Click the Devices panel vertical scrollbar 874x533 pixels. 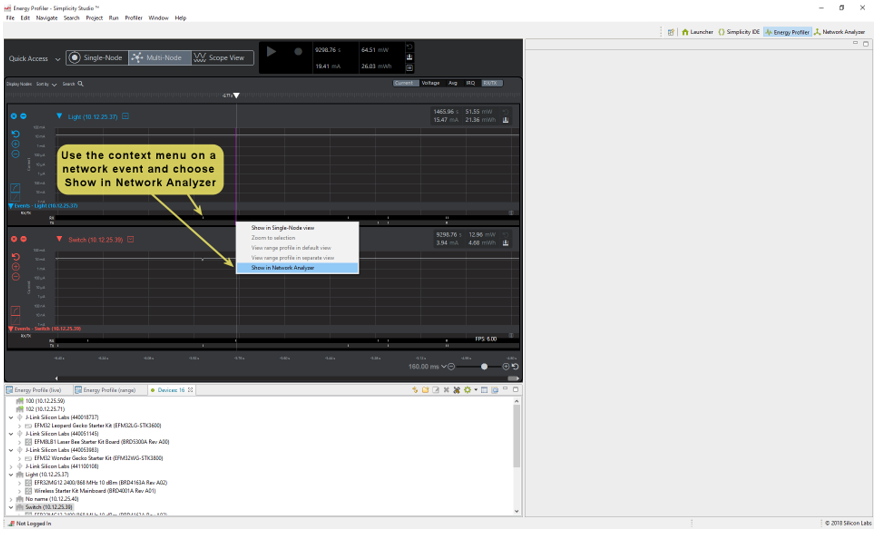[516, 436]
